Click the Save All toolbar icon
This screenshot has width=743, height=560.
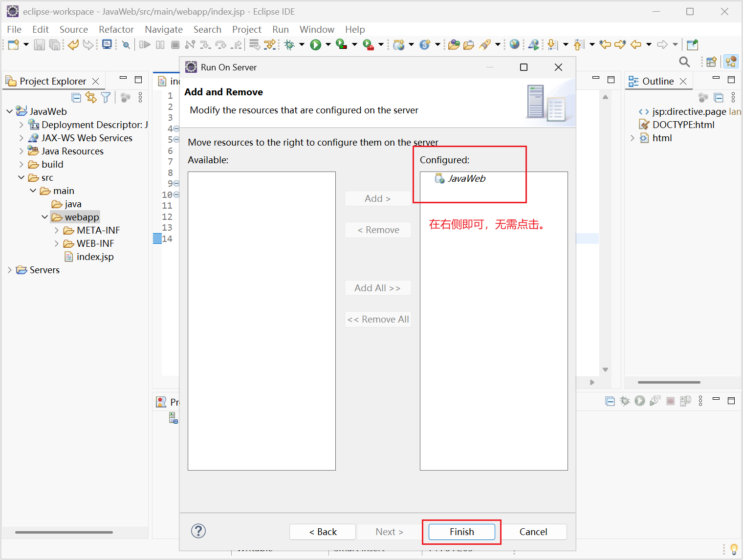[x=55, y=45]
